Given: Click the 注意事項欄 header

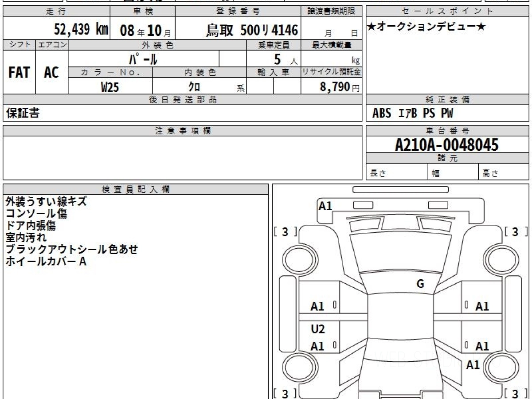Looking at the screenshot, I should tap(183, 131).
